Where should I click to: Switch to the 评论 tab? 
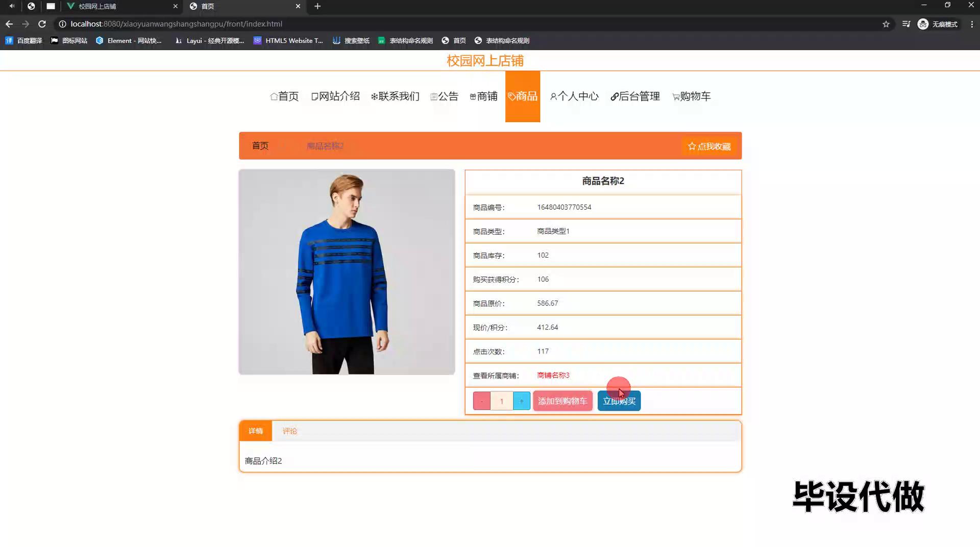tap(289, 431)
